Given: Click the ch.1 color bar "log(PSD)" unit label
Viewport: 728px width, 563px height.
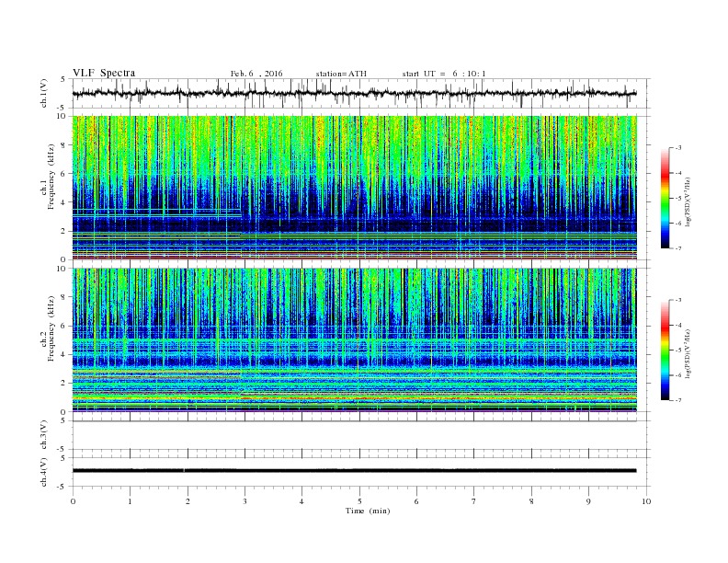Looking at the screenshot, I should pyautogui.click(x=688, y=201).
